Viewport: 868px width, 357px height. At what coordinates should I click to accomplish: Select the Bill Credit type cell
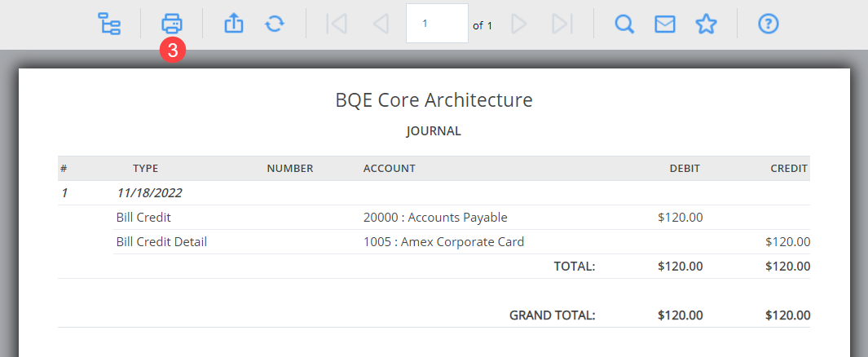pos(143,218)
